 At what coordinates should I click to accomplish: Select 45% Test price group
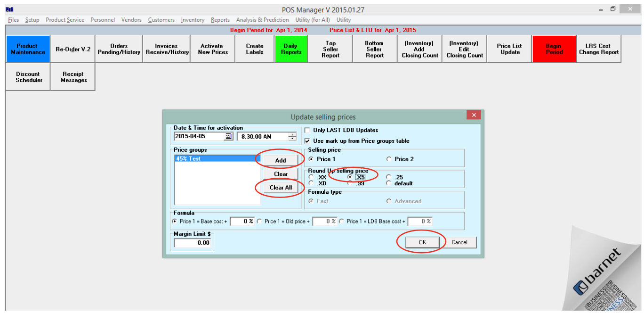point(217,159)
